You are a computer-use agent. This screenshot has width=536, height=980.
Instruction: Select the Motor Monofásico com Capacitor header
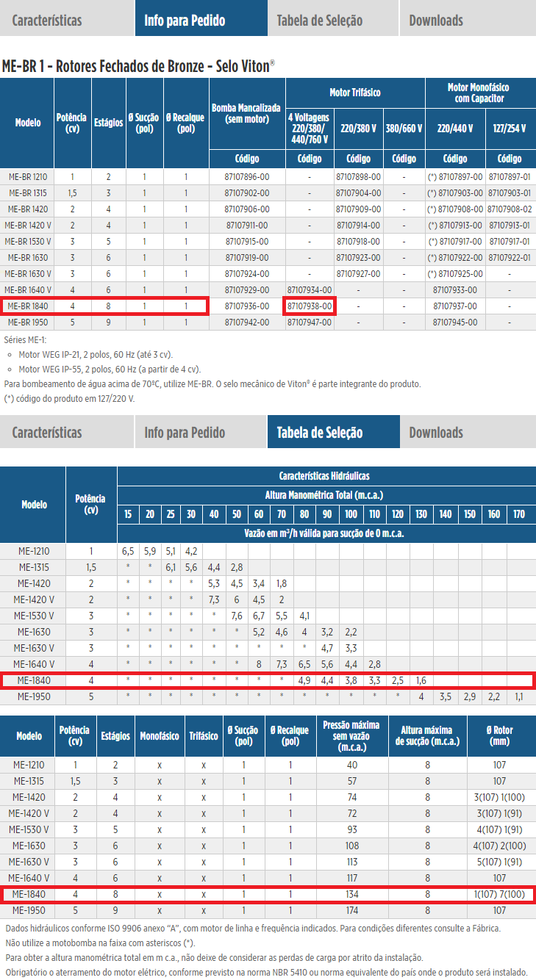[478, 93]
